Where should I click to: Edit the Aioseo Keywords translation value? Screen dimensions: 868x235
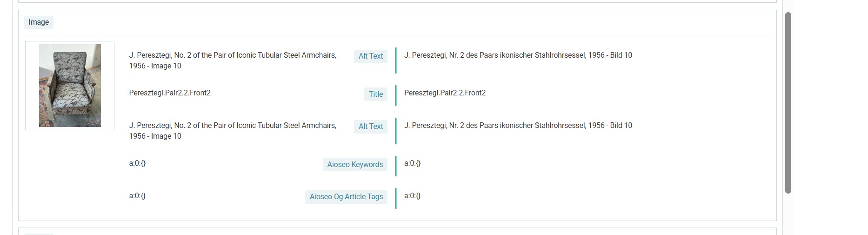412,163
